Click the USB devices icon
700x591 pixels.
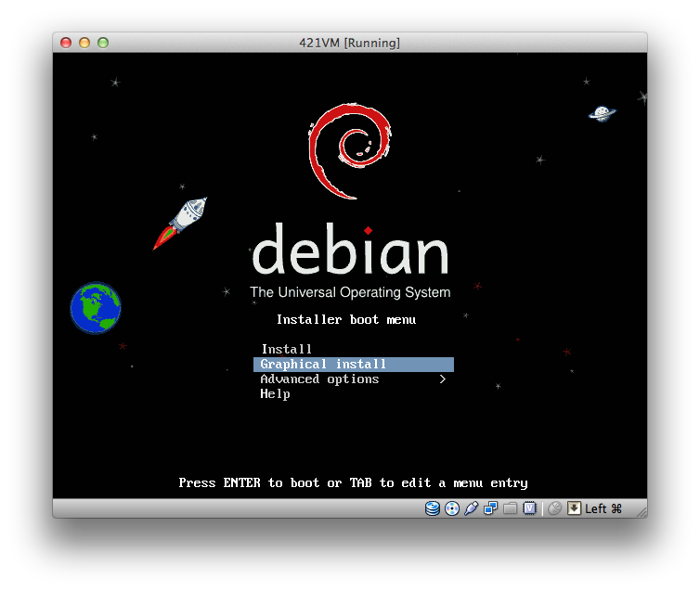click(x=471, y=508)
